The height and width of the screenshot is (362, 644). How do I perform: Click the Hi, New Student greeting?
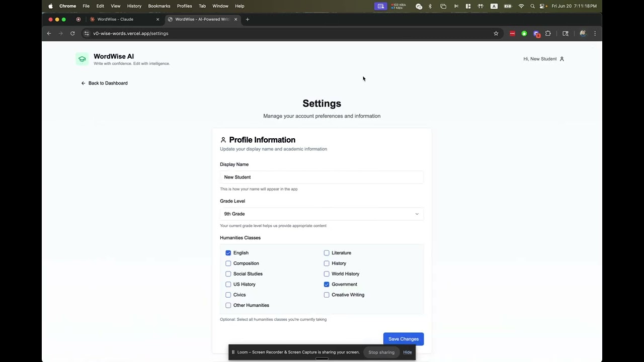point(540,59)
